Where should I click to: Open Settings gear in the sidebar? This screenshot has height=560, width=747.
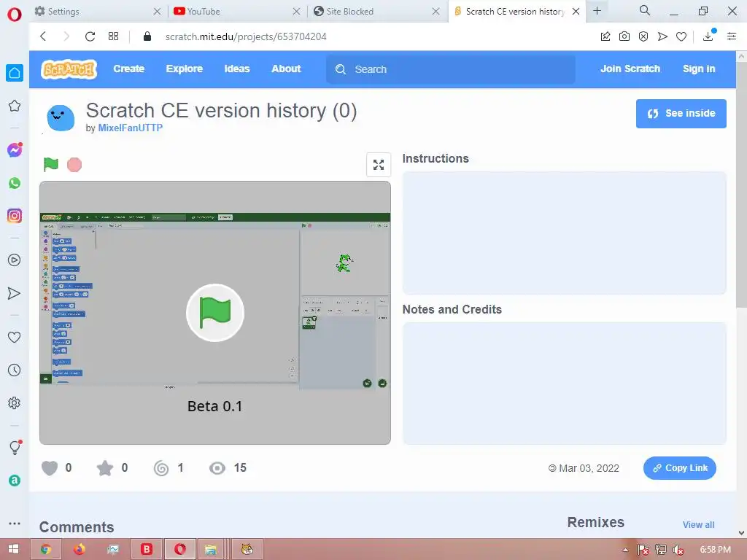click(x=15, y=402)
